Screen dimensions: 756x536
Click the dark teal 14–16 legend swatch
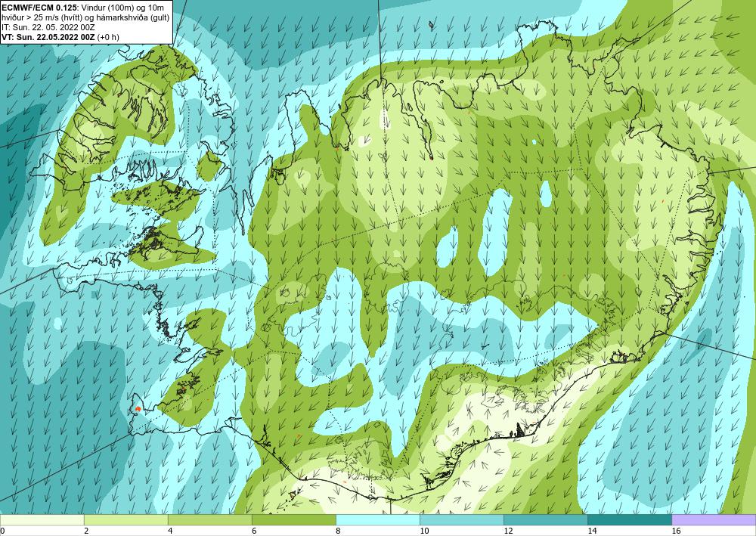coord(629,519)
